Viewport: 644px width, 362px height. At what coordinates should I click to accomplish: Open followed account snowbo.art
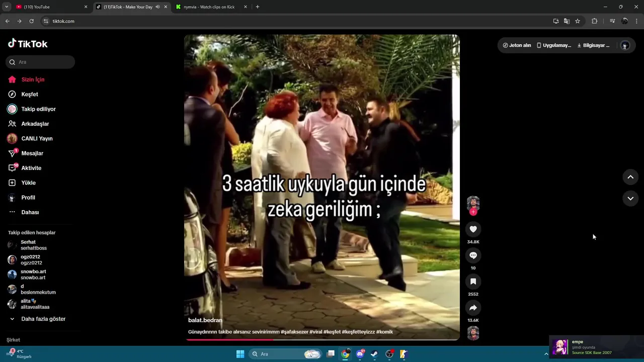[27, 275]
